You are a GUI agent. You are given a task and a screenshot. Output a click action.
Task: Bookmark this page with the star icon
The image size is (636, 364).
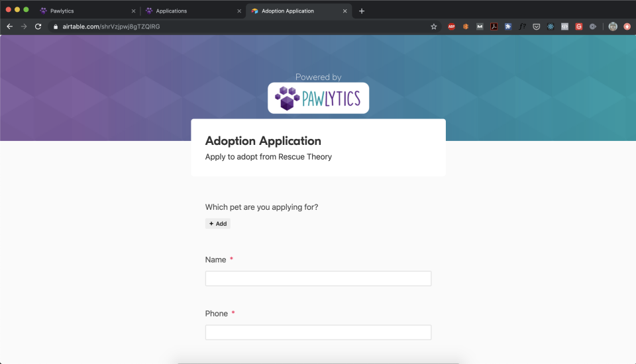pyautogui.click(x=433, y=26)
